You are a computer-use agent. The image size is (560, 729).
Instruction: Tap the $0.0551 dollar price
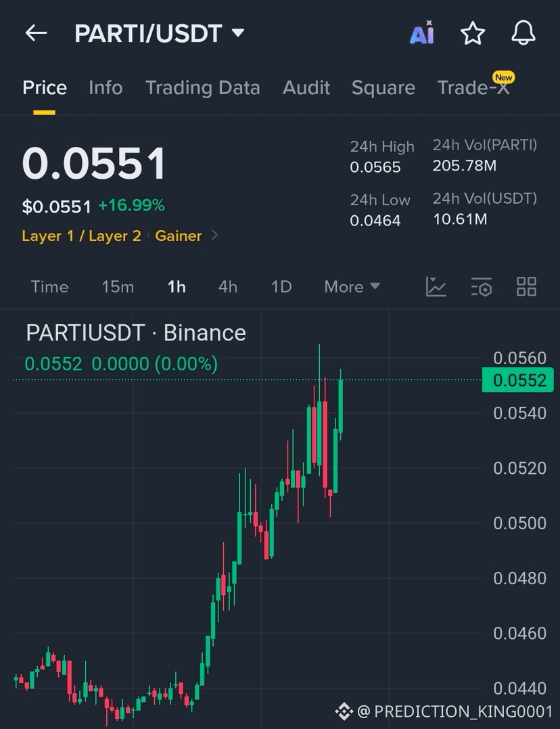pos(56,206)
